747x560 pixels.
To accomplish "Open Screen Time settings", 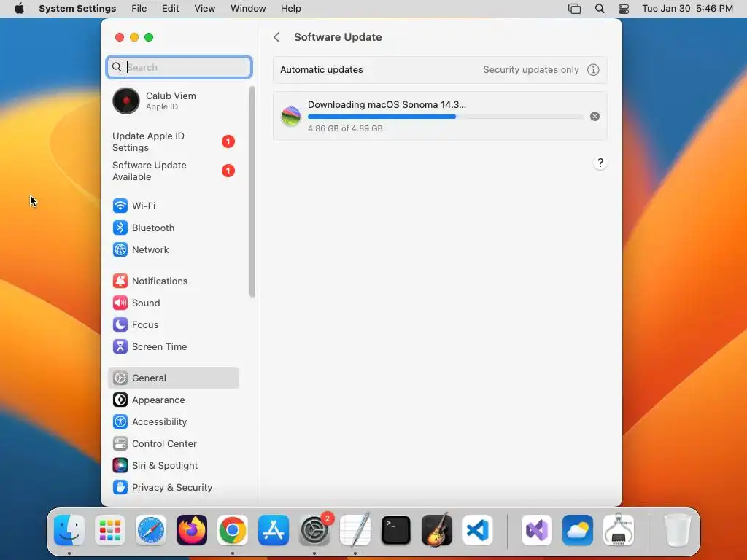I will tap(174, 346).
